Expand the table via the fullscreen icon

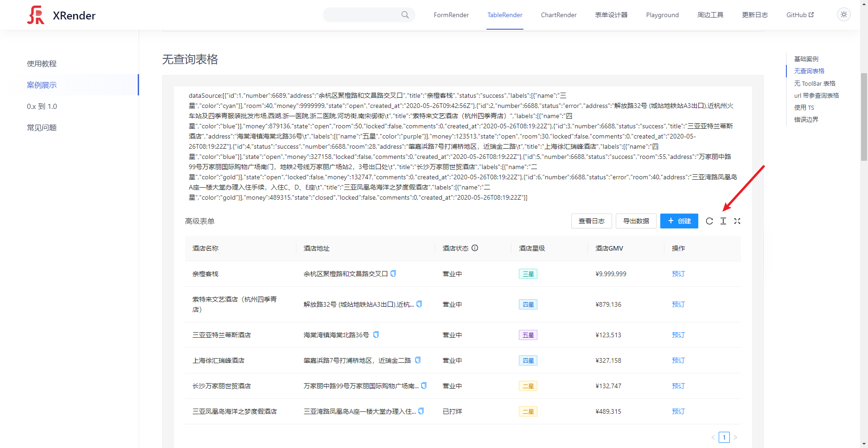point(737,221)
